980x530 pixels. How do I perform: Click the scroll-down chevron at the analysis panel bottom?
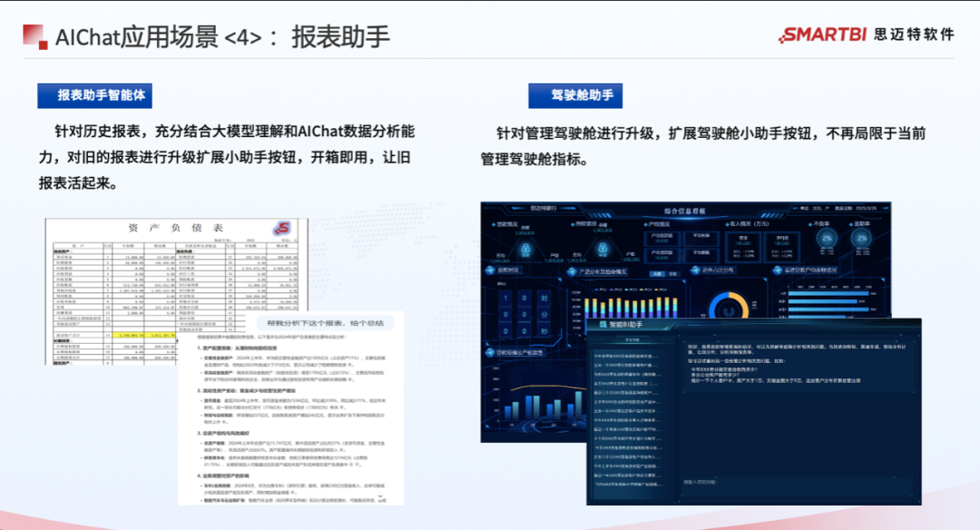pyautogui.click(x=380, y=497)
